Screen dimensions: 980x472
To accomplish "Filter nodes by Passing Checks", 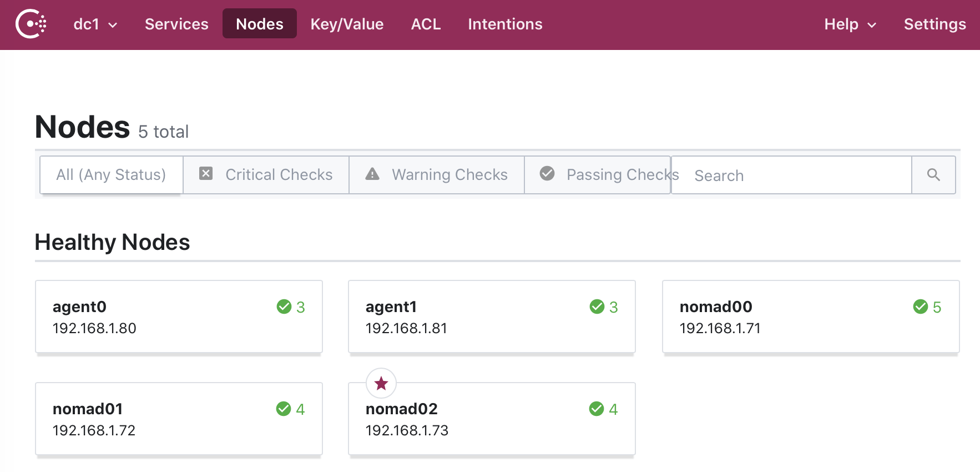I will point(598,175).
